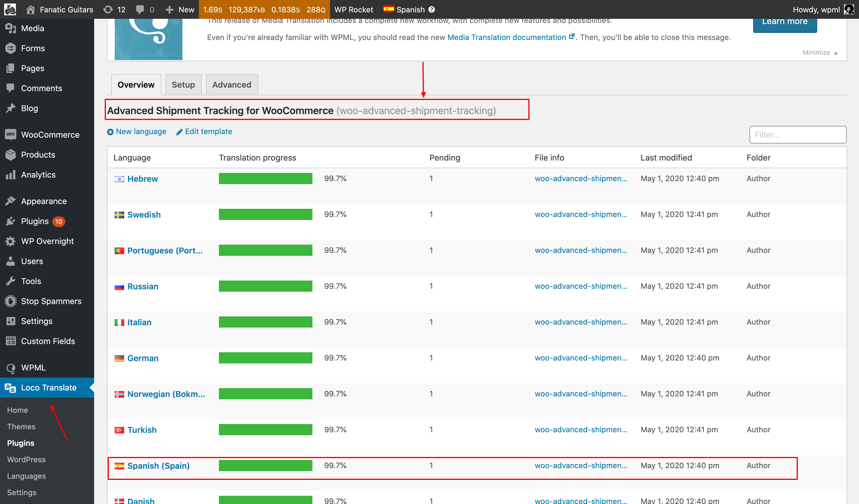The image size is (859, 504).
Task: Open Norwegian woo-advanced-shipmen file link
Action: (581, 394)
